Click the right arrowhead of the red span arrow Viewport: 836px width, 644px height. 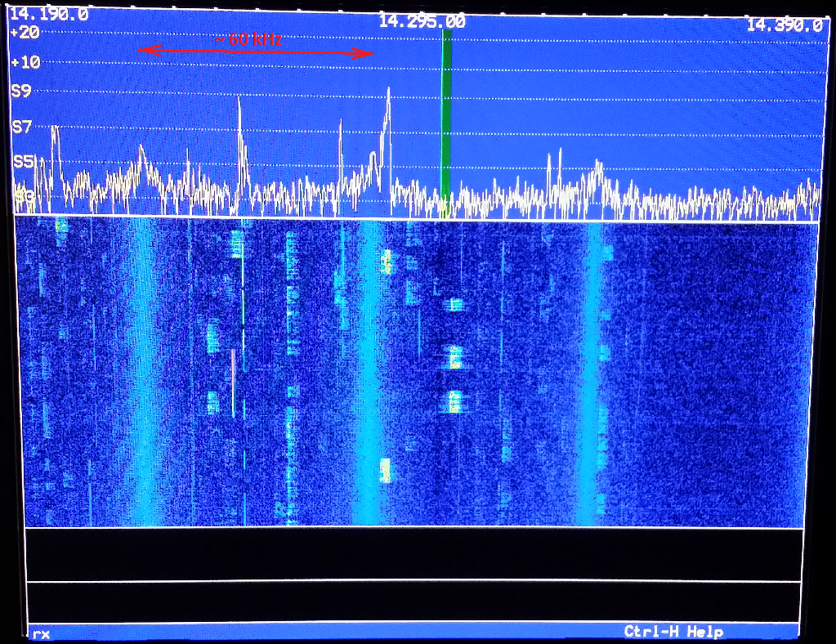tap(369, 54)
